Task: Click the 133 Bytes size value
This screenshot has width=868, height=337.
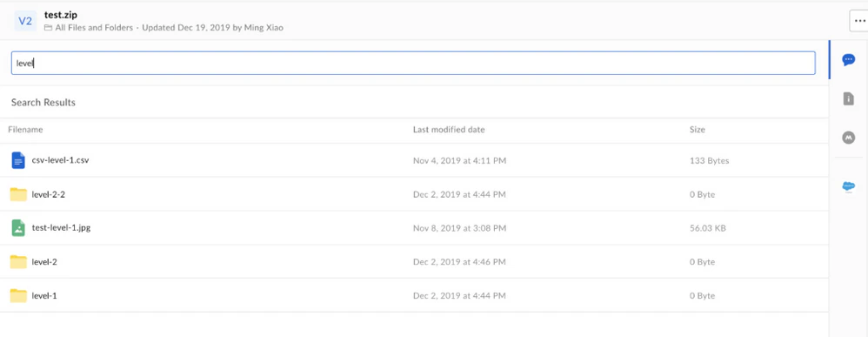Action: tap(709, 161)
